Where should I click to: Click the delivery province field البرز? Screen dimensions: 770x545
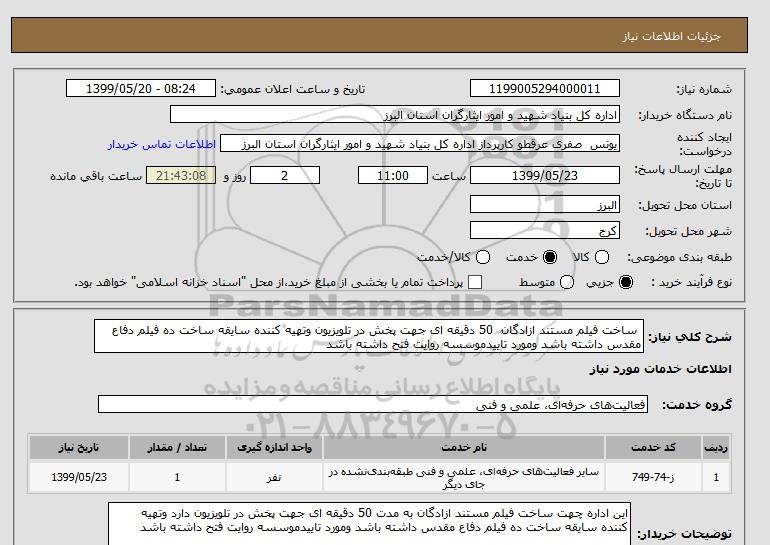tap(545, 205)
